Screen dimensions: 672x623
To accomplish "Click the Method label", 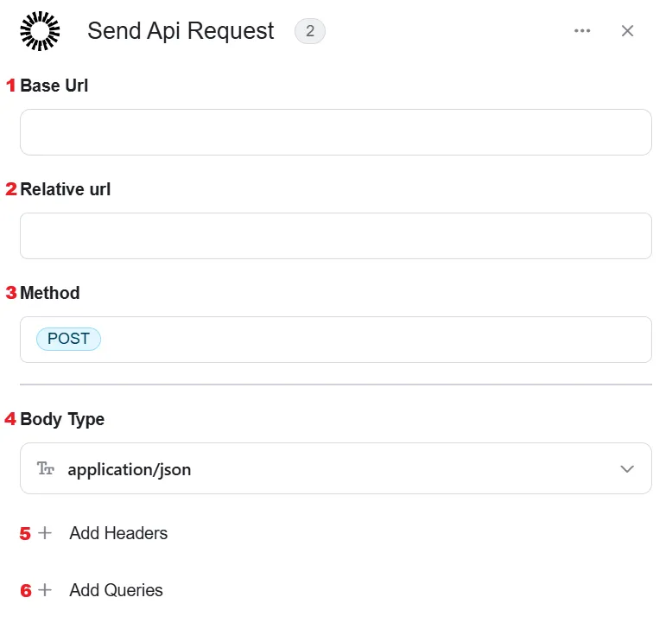I will coord(50,293).
